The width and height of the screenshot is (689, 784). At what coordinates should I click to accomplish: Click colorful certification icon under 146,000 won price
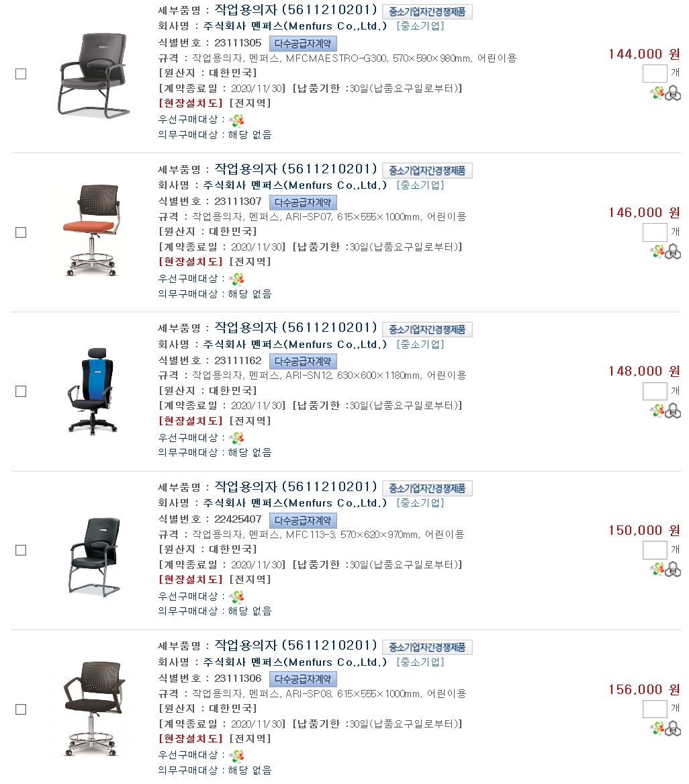(x=657, y=251)
